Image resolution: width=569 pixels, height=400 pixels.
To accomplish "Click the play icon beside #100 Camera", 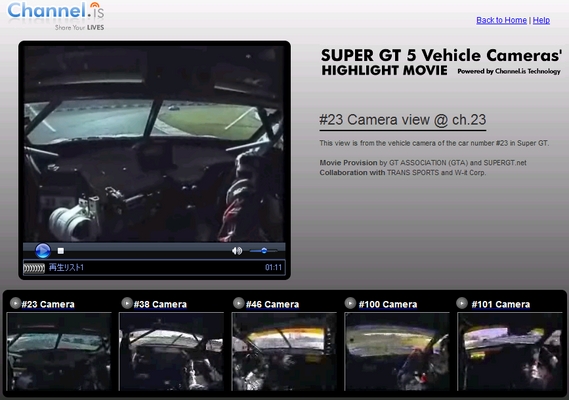I will point(350,303).
